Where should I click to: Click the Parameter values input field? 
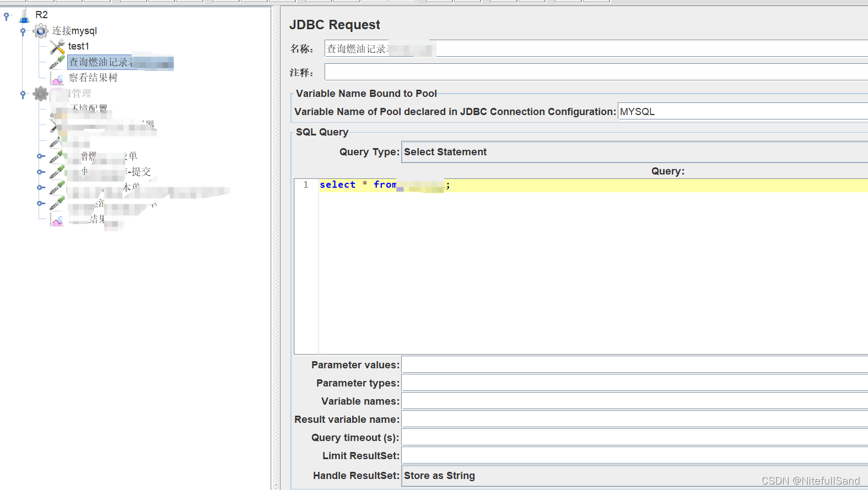[635, 364]
